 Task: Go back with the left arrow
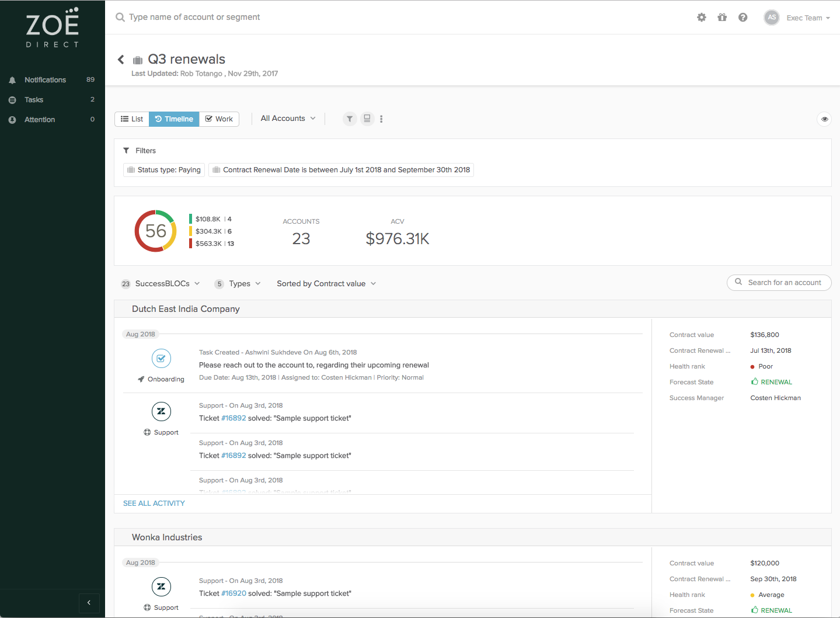(x=121, y=60)
